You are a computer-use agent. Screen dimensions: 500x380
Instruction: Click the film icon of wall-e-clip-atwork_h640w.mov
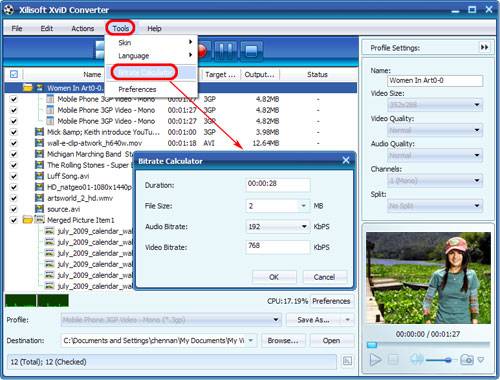(x=39, y=143)
